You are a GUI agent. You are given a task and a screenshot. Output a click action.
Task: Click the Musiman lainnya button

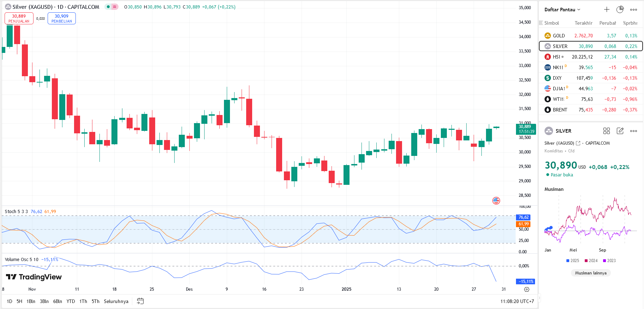[590, 273]
